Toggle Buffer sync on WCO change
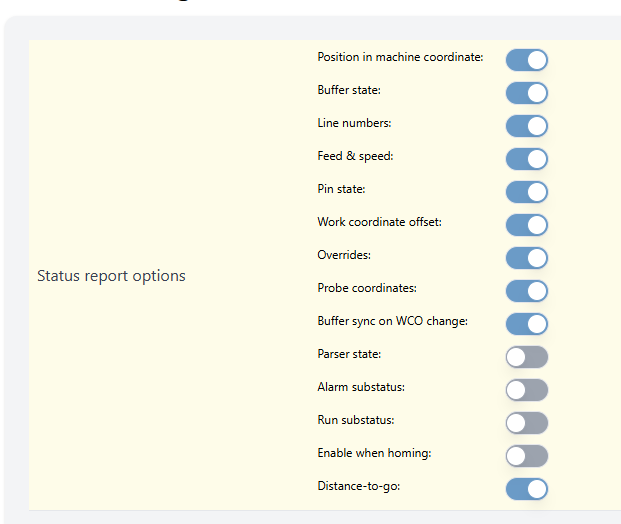This screenshot has width=621, height=524. click(526, 324)
